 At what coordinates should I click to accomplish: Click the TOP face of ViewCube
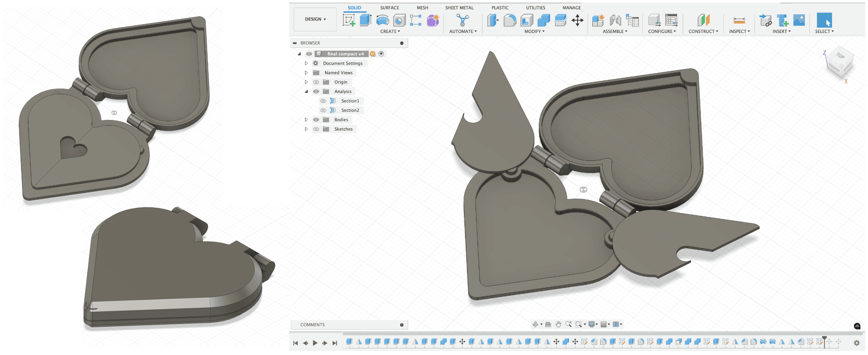point(840,56)
